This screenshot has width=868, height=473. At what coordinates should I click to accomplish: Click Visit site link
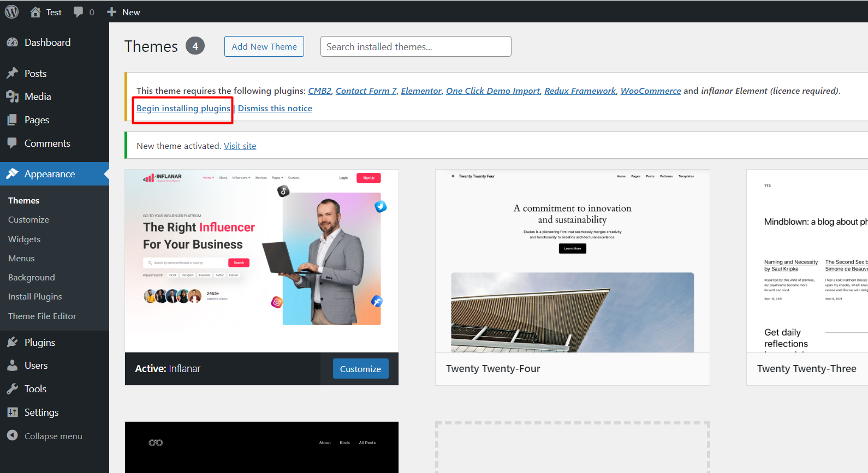click(x=240, y=146)
